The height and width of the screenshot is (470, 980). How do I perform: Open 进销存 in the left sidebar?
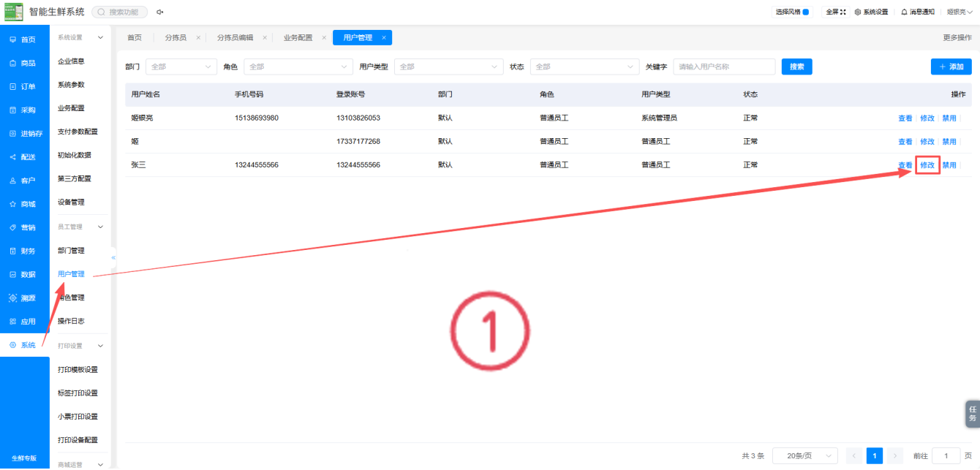point(25,134)
